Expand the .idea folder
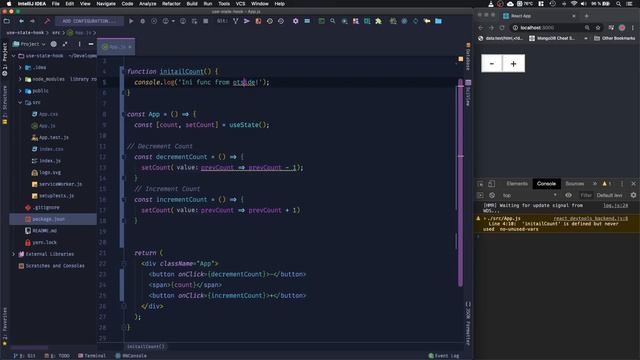The image size is (640, 360). point(20,67)
